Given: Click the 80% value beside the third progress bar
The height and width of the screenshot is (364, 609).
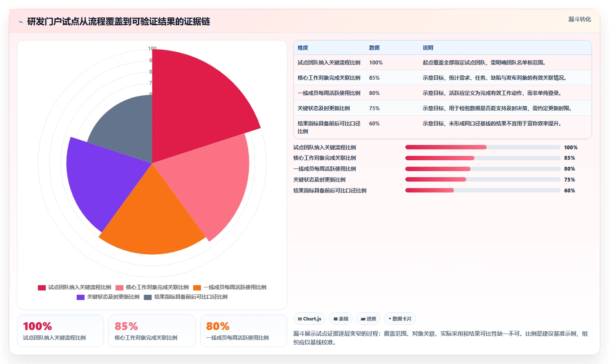Looking at the screenshot, I should pyautogui.click(x=569, y=169).
